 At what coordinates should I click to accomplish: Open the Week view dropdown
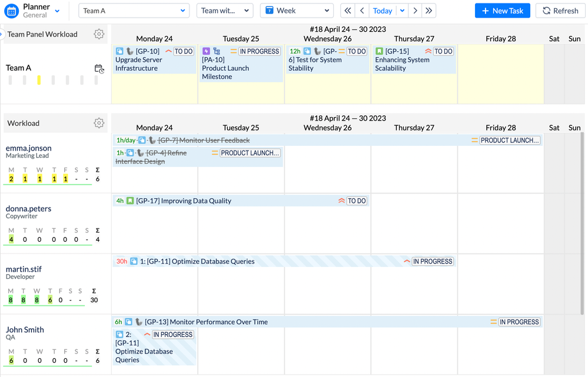tap(297, 10)
